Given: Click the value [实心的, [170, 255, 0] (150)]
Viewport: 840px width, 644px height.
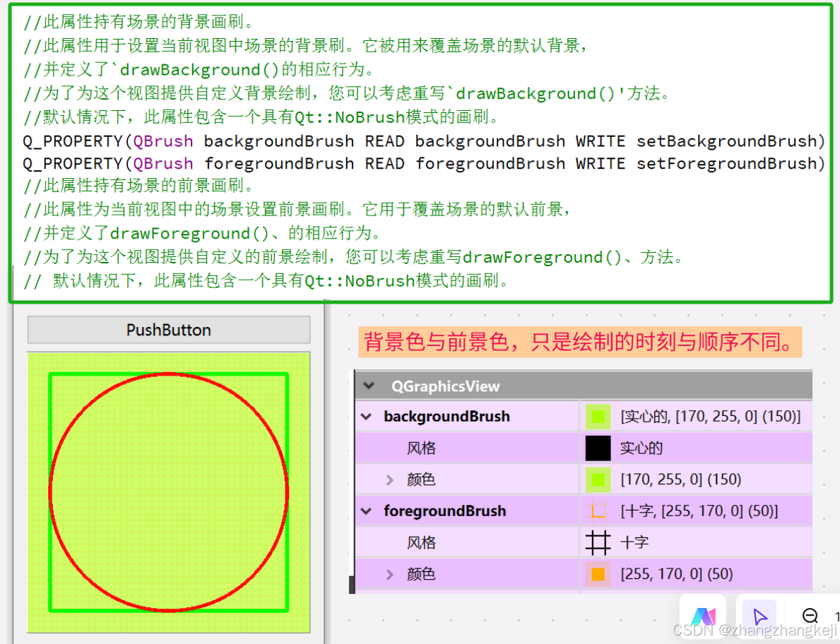Looking at the screenshot, I should point(710,417).
